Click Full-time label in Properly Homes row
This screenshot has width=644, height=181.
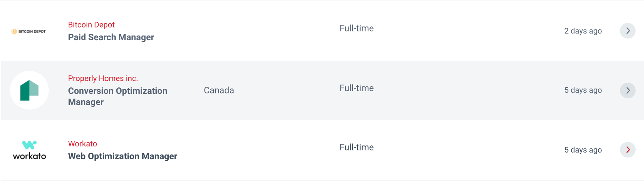pyautogui.click(x=357, y=88)
